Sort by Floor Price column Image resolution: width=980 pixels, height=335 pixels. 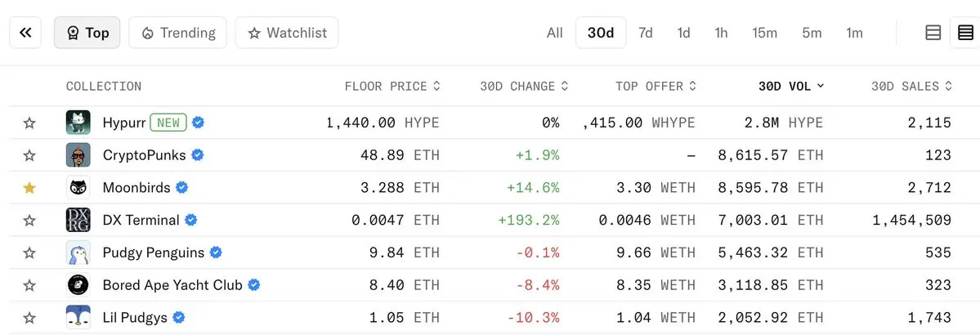point(392,87)
